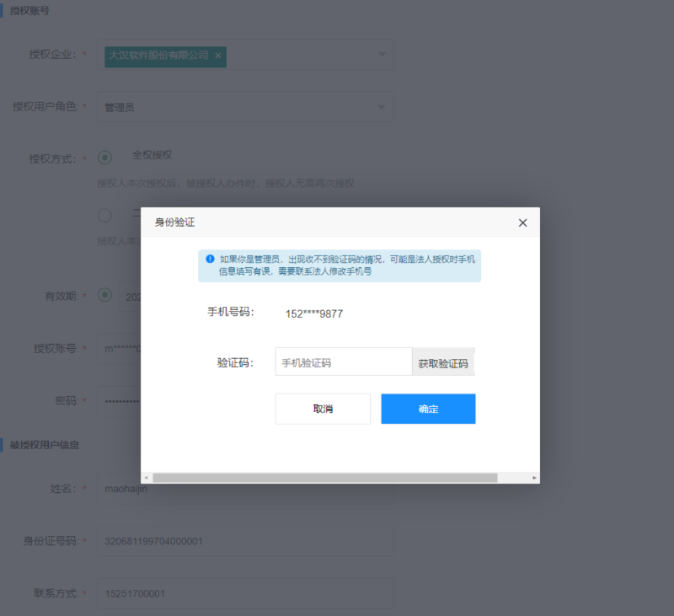
Task: Click right arrow of dialog horizontal scrollbar
Action: 534,478
